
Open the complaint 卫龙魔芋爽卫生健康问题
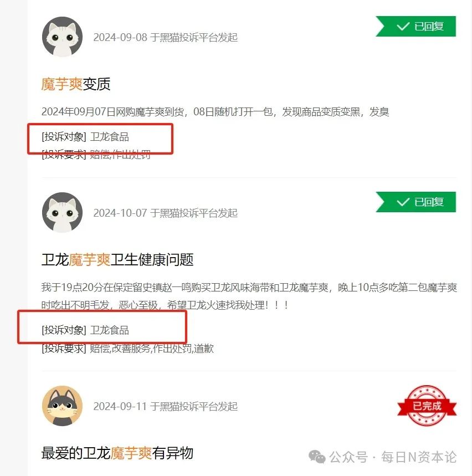point(117,260)
